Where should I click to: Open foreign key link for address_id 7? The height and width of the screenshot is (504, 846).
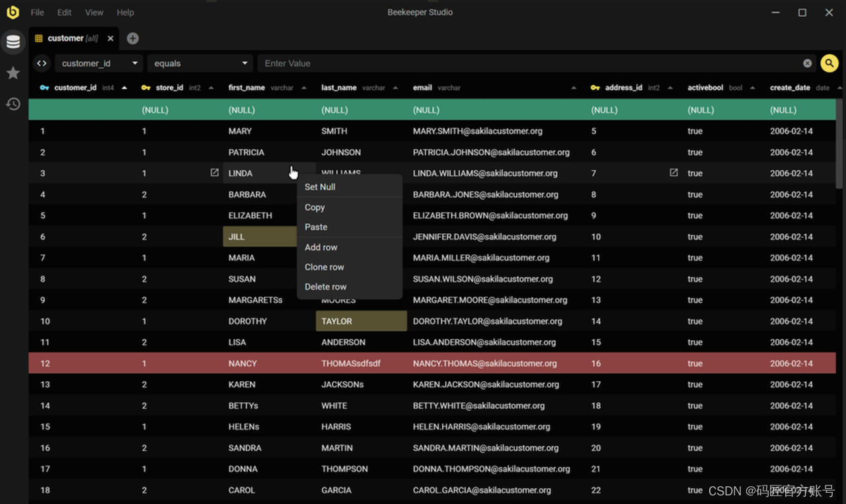point(673,172)
